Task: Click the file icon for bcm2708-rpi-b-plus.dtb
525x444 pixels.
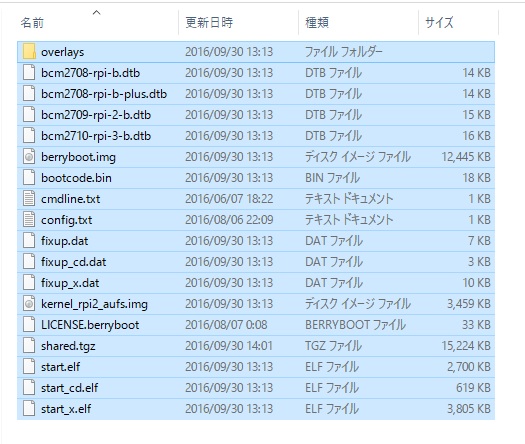Action: pyautogui.click(x=29, y=94)
